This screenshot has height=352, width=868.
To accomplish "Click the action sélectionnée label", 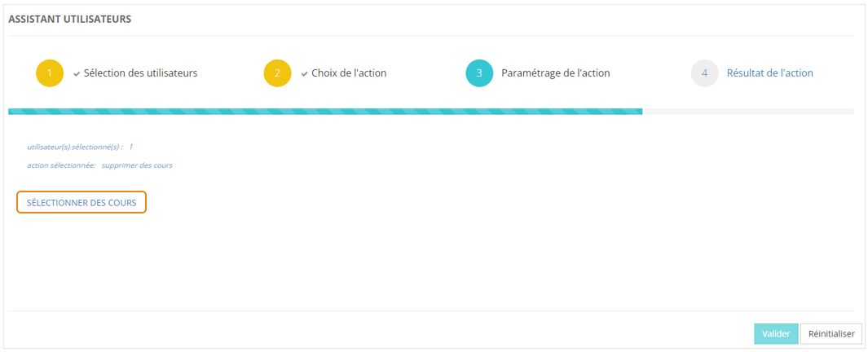I will click(x=61, y=165).
